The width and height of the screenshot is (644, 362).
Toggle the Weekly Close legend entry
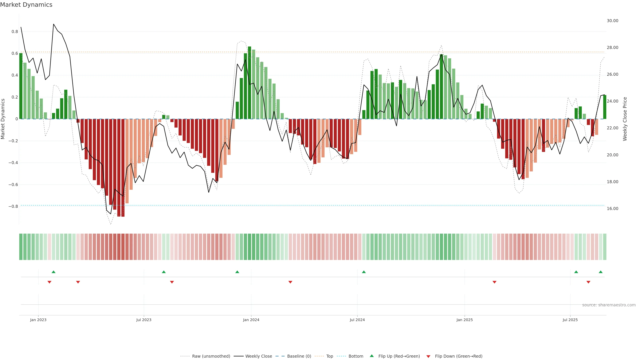pyautogui.click(x=258, y=356)
